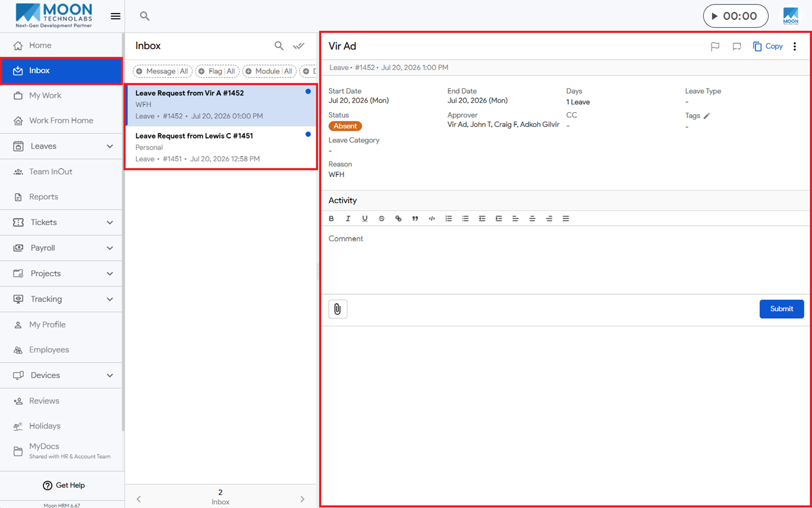Start a numbered list in comment
Viewport: 812px width, 508px height.
point(448,218)
